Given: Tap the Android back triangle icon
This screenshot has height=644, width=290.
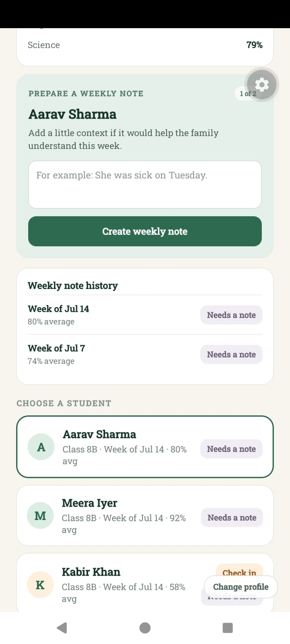Looking at the screenshot, I should [x=62, y=627].
